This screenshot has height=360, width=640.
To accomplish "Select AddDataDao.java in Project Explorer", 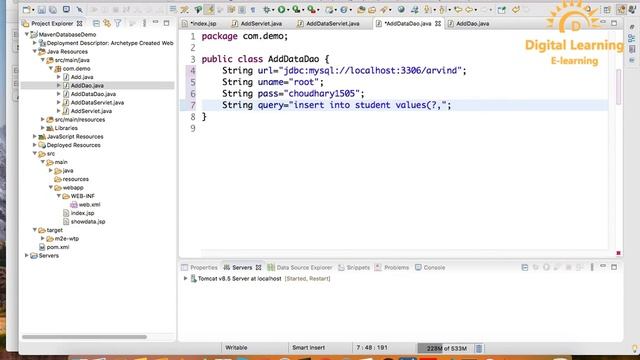I will (93, 94).
